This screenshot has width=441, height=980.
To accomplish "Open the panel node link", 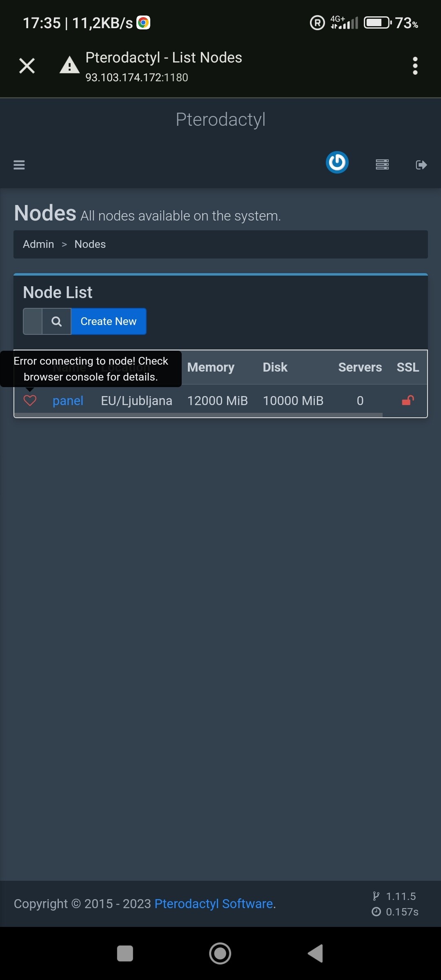I will coord(68,401).
